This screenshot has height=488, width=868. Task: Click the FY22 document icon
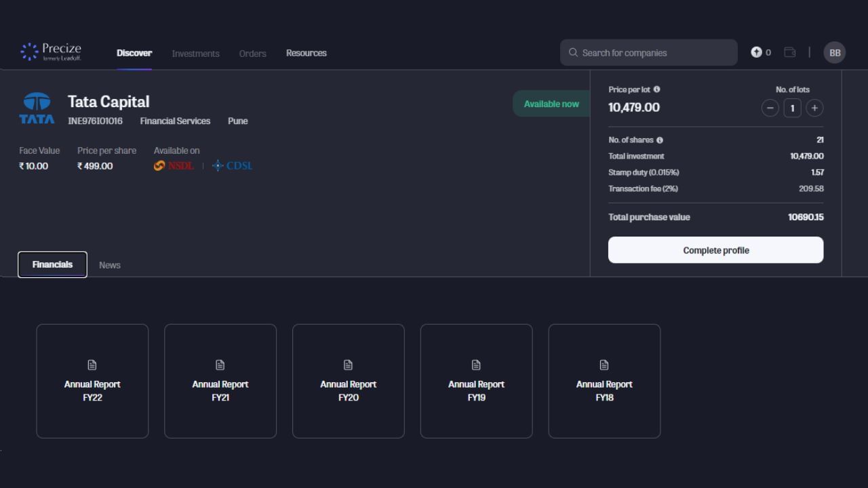pos(92,365)
